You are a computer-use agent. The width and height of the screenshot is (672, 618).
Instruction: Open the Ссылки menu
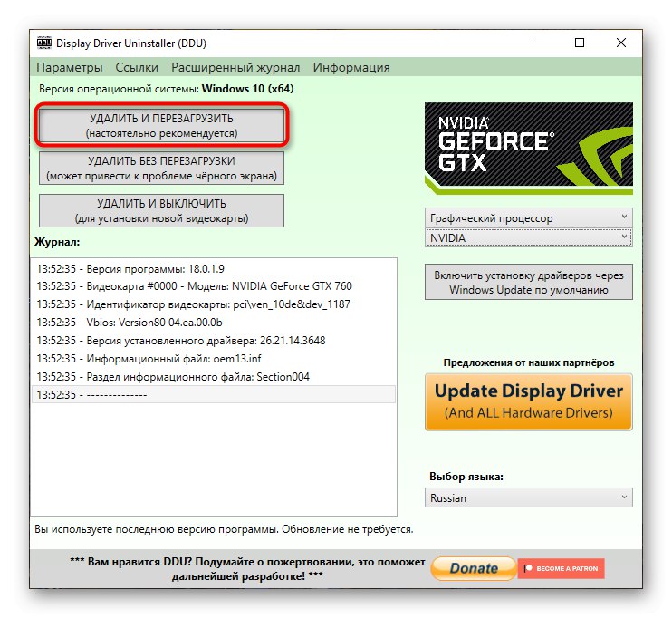(137, 67)
